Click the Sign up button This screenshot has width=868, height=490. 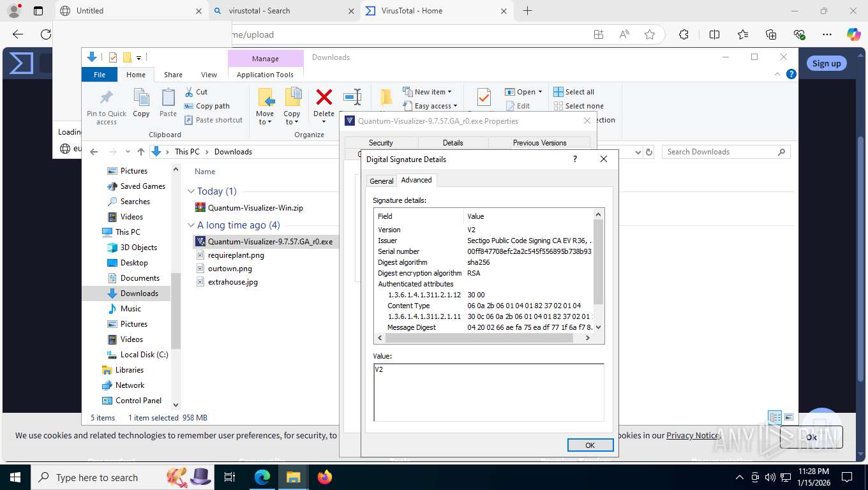(827, 63)
